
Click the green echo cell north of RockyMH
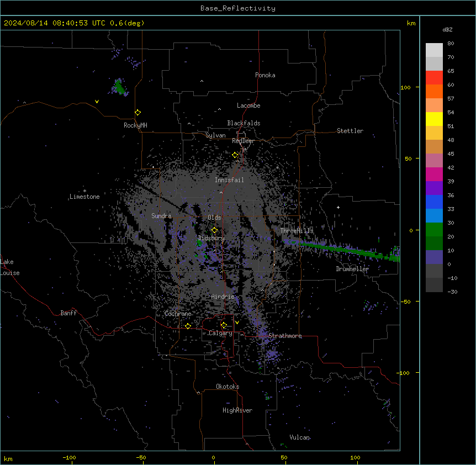click(119, 87)
